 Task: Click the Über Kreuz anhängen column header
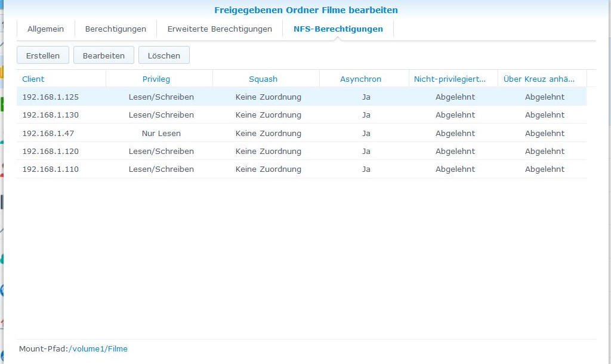[x=539, y=79]
